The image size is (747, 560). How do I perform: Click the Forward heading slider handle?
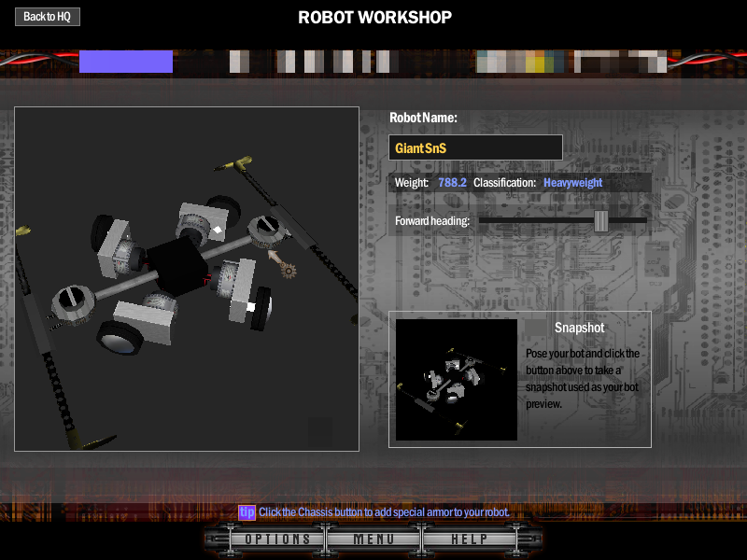601,220
